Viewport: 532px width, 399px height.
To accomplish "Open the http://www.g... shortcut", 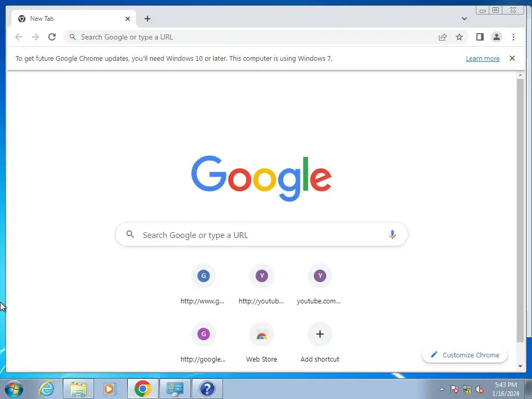I will [203, 285].
